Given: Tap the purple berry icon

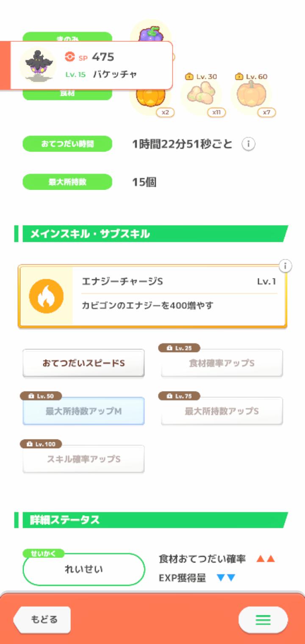Looking at the screenshot, I should point(150,33).
